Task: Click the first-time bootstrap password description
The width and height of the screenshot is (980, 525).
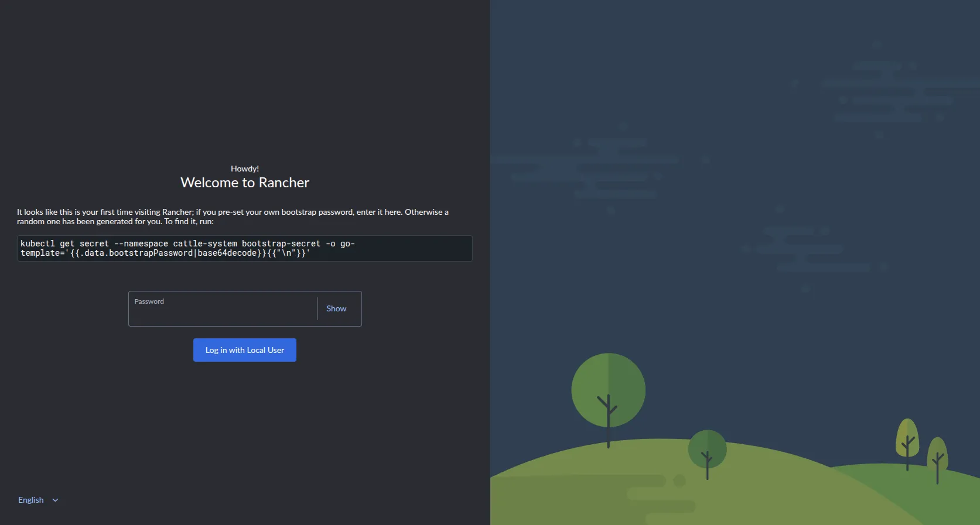Action: tap(233, 217)
